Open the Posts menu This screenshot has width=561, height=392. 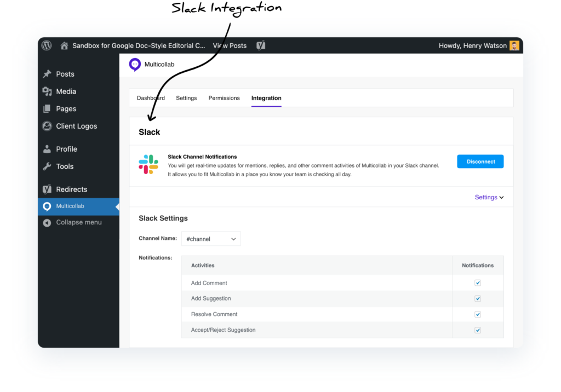click(x=65, y=74)
